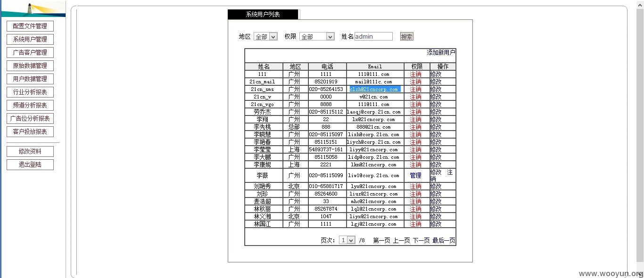644x278 pixels.
Task: Open 行业分析报表 in sidebar
Action: tap(30, 92)
